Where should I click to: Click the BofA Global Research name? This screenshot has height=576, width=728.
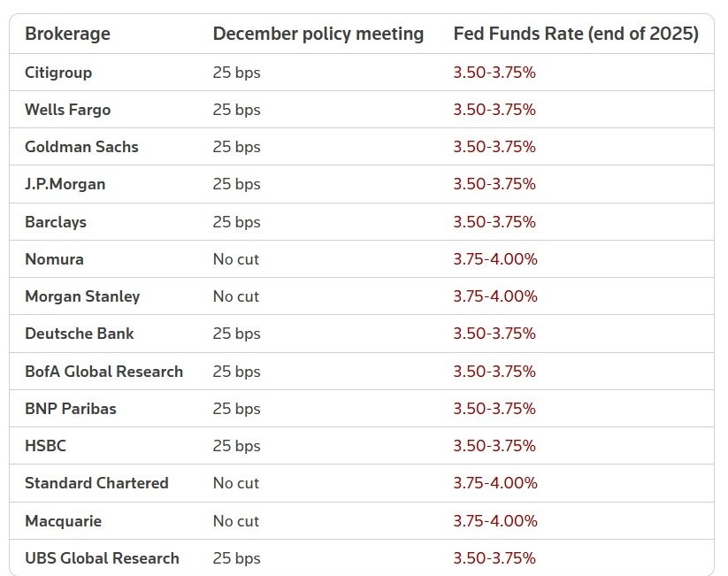click(103, 372)
